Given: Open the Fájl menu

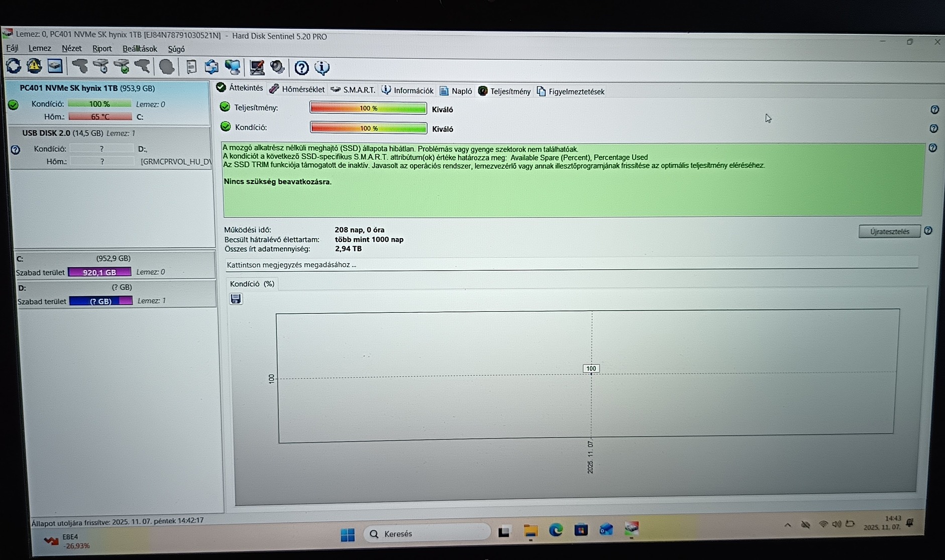Looking at the screenshot, I should click(12, 48).
